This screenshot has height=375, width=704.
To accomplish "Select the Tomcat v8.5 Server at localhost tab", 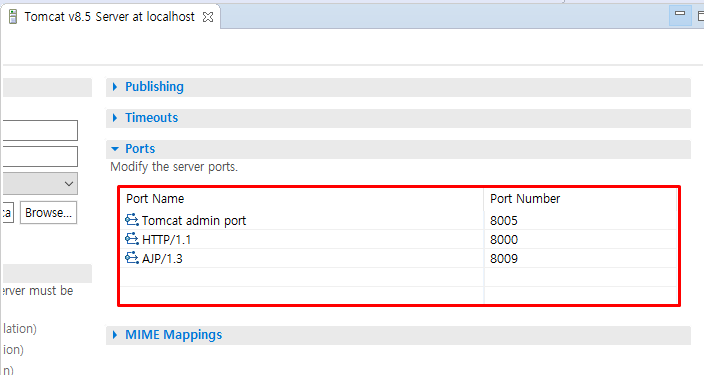I will click(110, 17).
